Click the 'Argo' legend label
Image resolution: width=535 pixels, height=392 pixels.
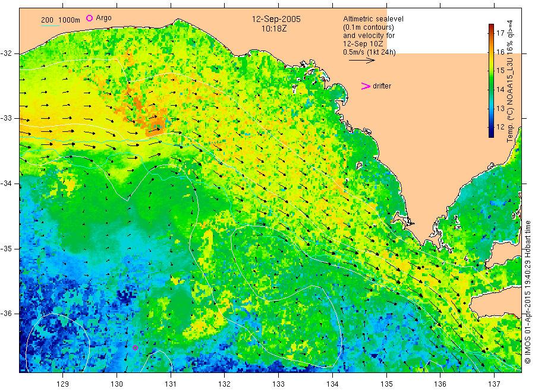coord(103,18)
